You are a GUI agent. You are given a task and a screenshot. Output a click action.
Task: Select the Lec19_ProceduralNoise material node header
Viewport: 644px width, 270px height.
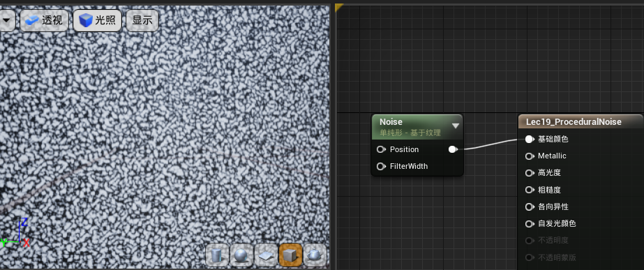point(581,121)
